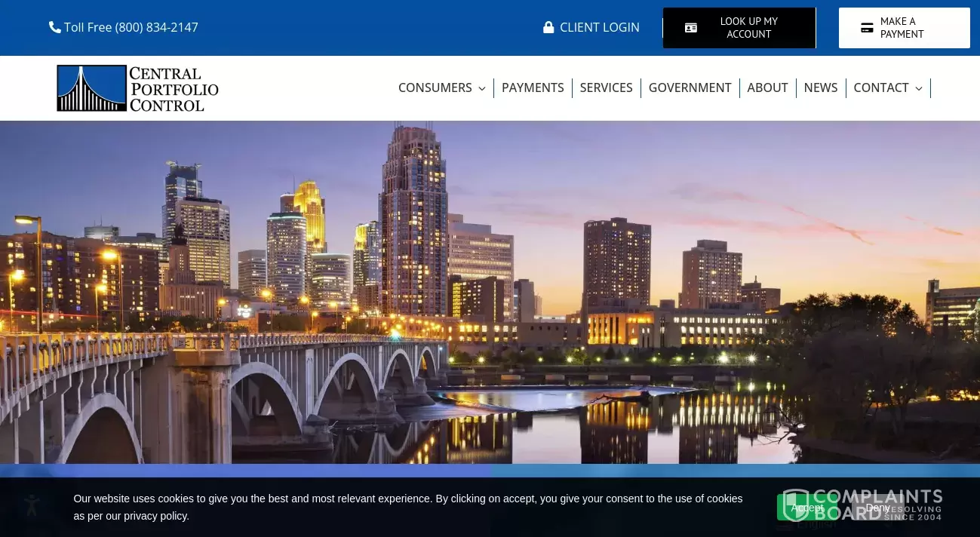The height and width of the screenshot is (537, 980).
Task: Call the Toll Free (800) 834-2147 number
Action: pyautogui.click(x=124, y=27)
